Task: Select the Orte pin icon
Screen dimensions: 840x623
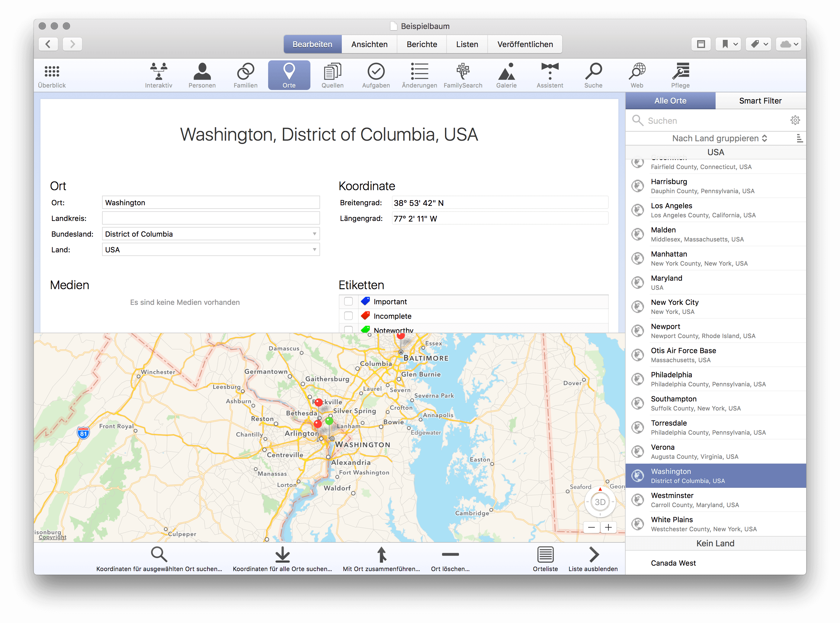Action: click(x=289, y=75)
